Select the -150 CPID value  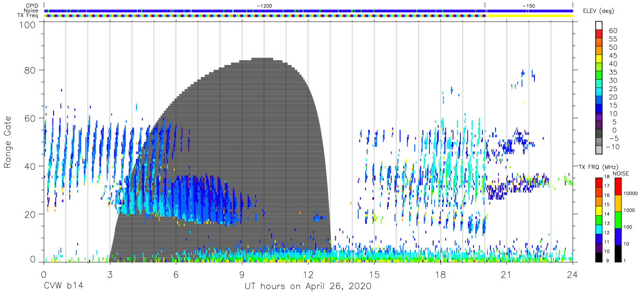point(529,5)
